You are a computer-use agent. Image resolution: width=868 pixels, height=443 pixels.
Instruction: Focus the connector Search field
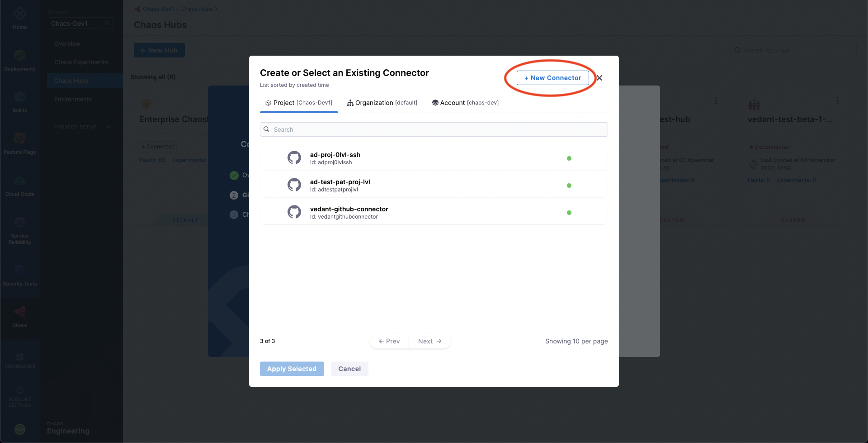point(434,129)
